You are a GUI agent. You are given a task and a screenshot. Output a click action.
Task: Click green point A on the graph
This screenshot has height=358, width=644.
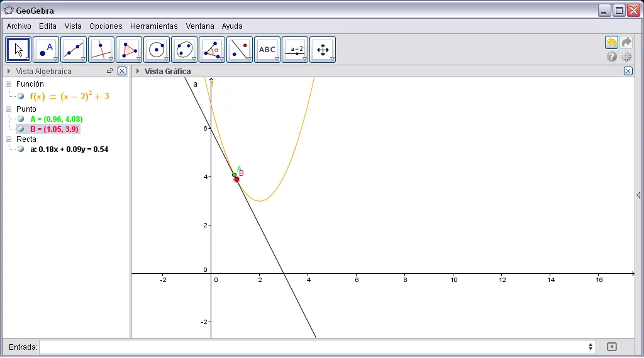pyautogui.click(x=234, y=175)
